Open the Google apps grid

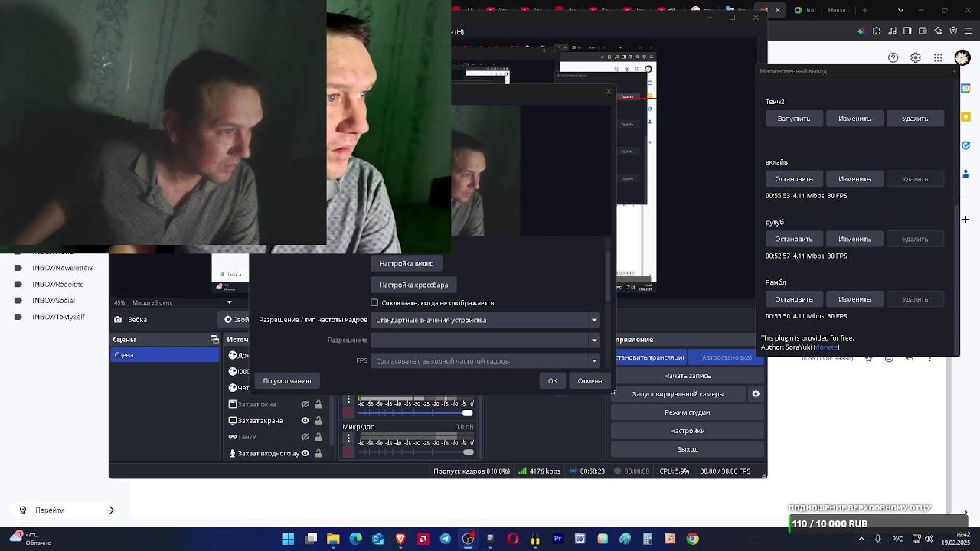[938, 57]
